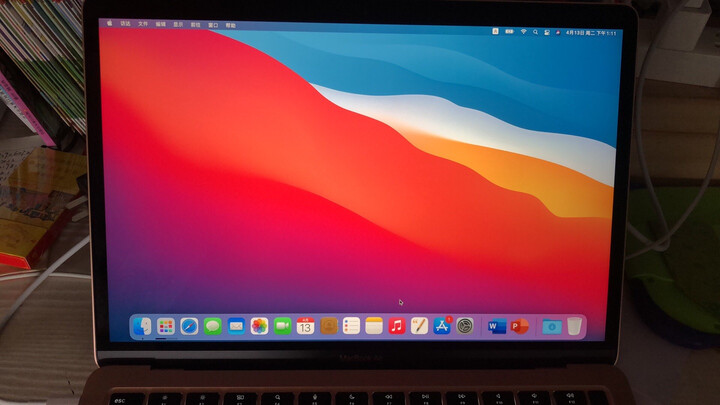This screenshot has height=405, width=720.
Task: Open the Apple menu
Action: (109, 23)
